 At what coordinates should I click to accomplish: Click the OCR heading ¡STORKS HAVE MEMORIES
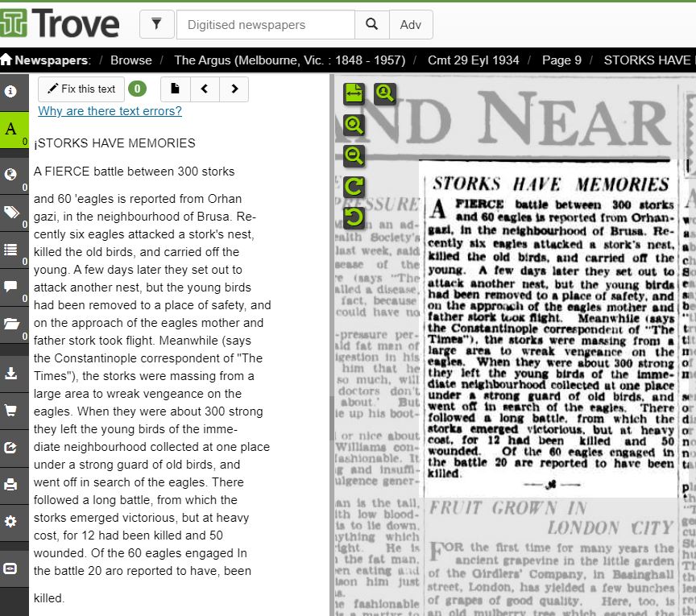tap(114, 143)
